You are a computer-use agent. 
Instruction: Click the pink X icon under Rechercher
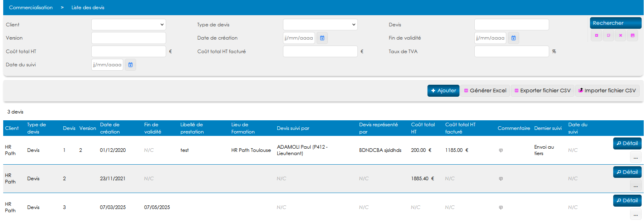(620, 36)
